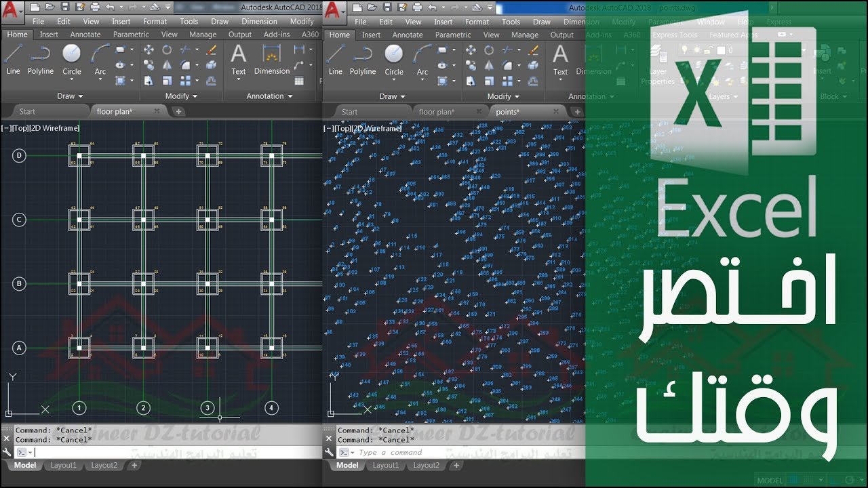Click the customization wrench in left window command line
The height and width of the screenshot is (488, 868).
click(7, 452)
